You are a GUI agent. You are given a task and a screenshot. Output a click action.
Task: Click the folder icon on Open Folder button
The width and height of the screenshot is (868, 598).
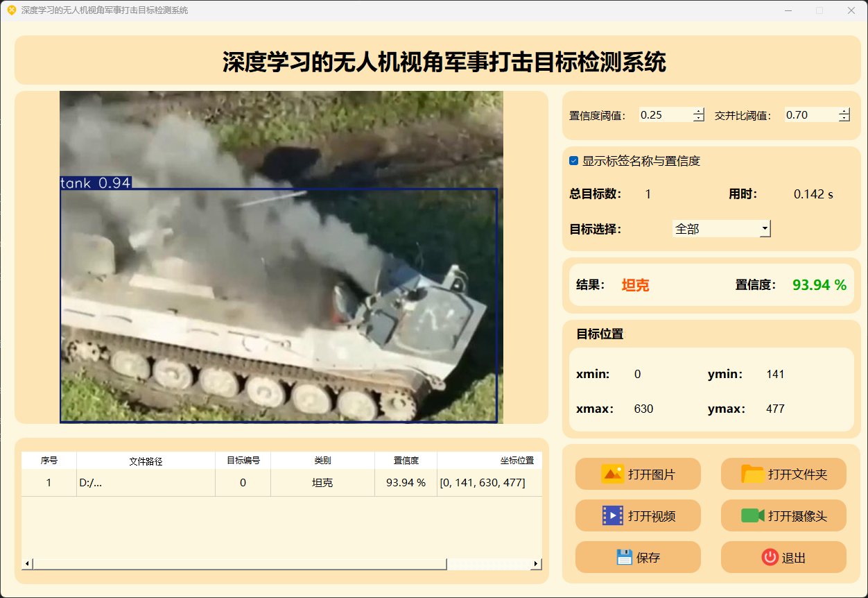tap(753, 474)
